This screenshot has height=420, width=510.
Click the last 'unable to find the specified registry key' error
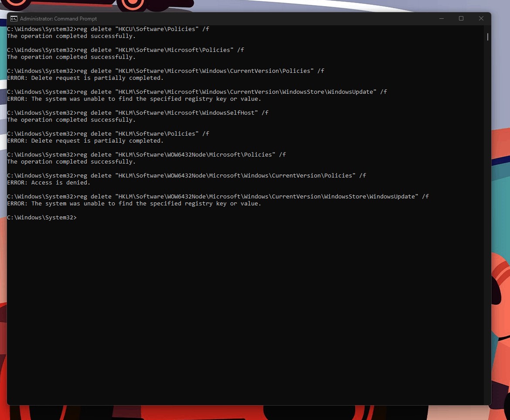134,204
